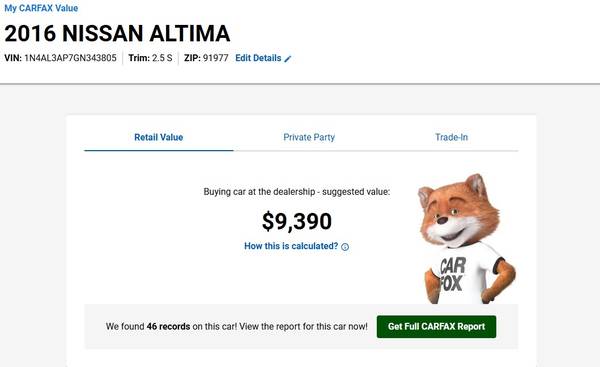Select the Retail Value tab
600x367 pixels.
[158, 137]
